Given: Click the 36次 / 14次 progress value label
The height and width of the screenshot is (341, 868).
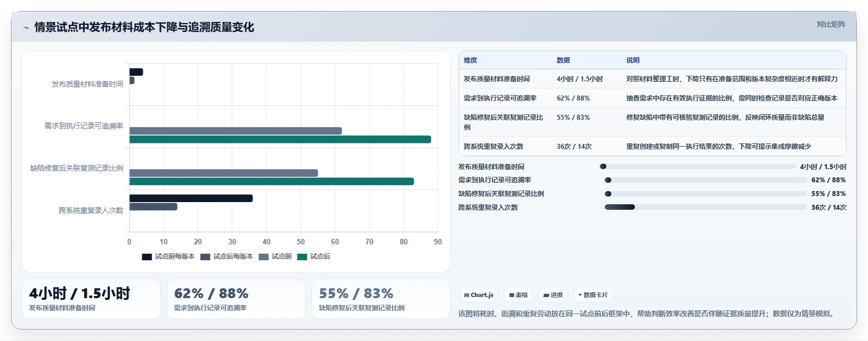Looking at the screenshot, I should pyautogui.click(x=828, y=208).
